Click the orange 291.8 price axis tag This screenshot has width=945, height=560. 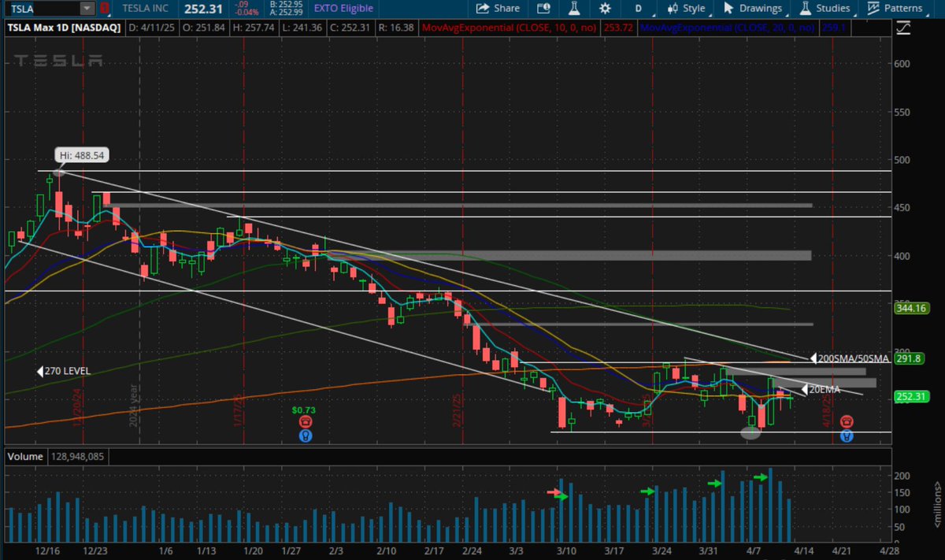click(x=910, y=358)
